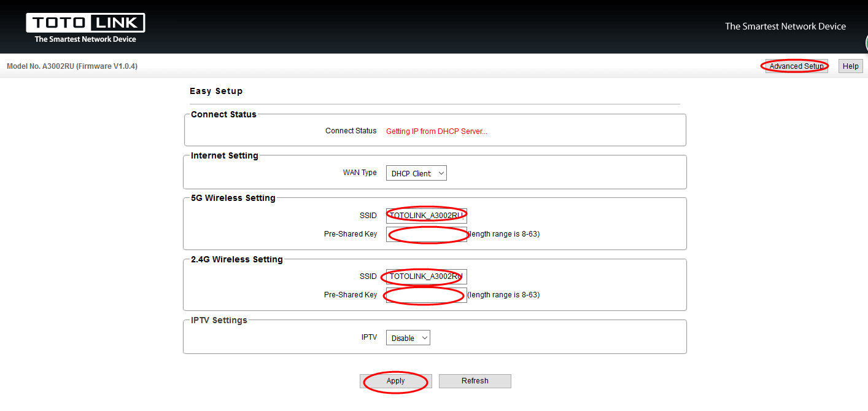
Task: Click the red 'Getting IP from DHCP Server' status
Action: pos(436,131)
